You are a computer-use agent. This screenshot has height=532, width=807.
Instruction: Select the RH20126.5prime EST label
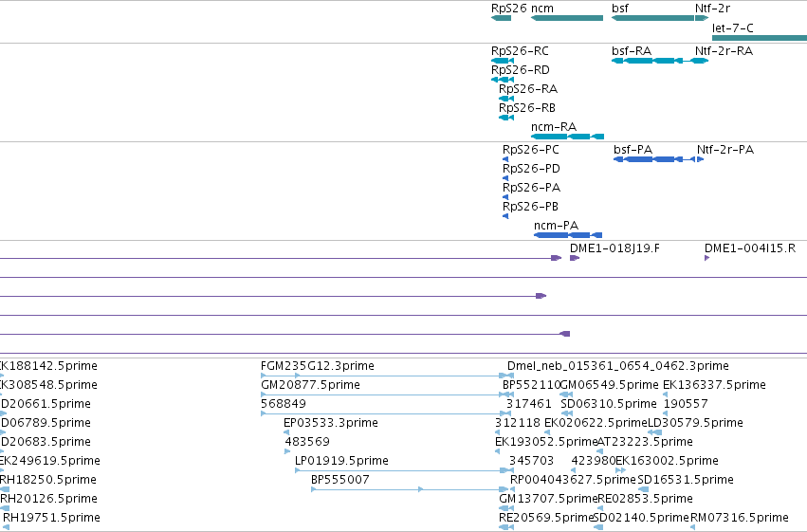48,499
